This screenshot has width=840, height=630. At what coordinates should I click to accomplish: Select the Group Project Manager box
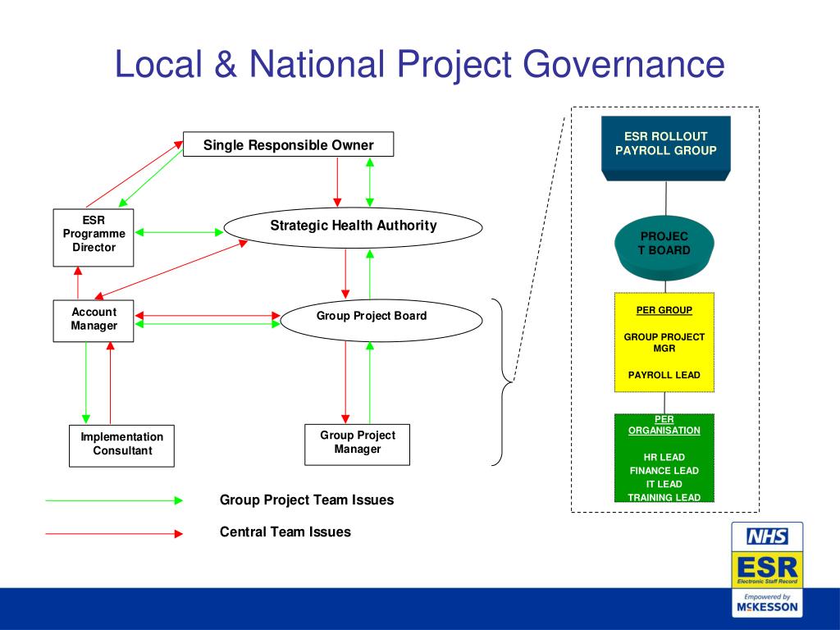tap(358, 445)
